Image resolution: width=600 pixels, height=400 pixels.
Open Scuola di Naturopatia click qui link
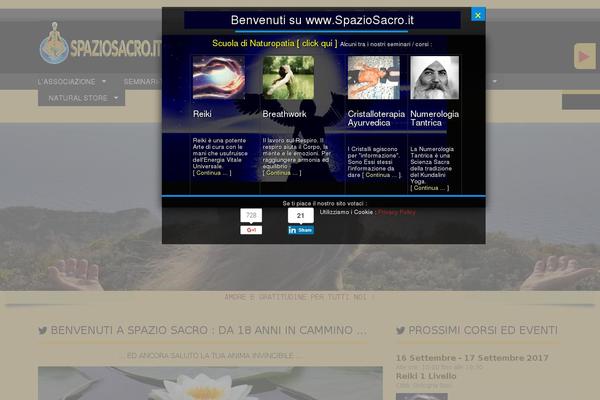[275, 43]
